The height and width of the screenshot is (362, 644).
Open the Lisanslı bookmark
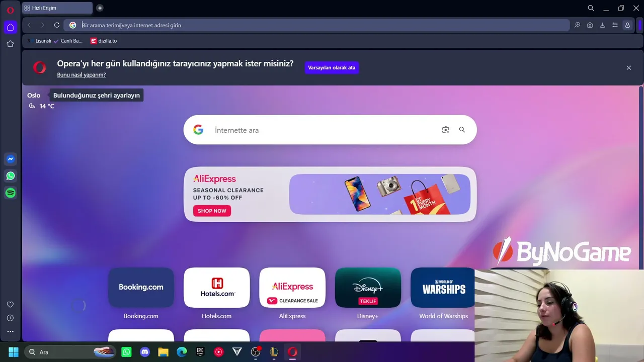coord(39,41)
